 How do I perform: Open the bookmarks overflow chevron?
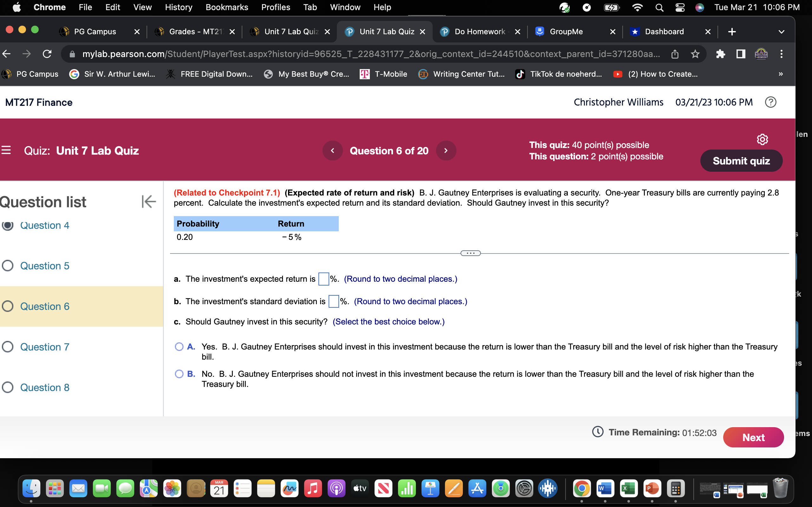click(781, 74)
